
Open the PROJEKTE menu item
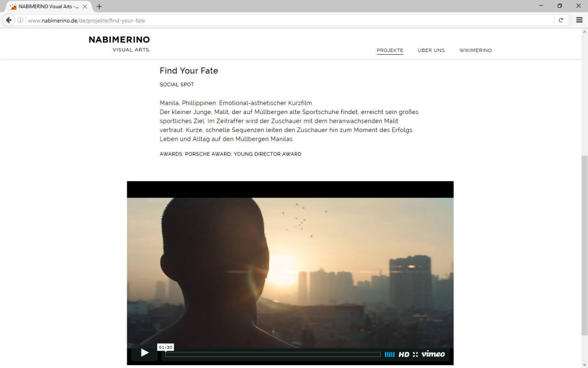(x=390, y=51)
